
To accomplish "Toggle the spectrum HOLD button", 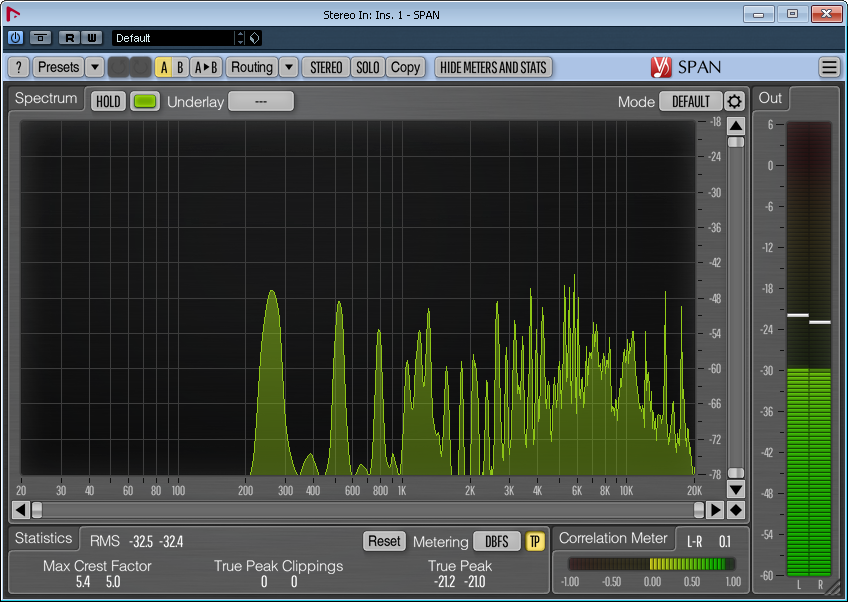I will click(108, 102).
